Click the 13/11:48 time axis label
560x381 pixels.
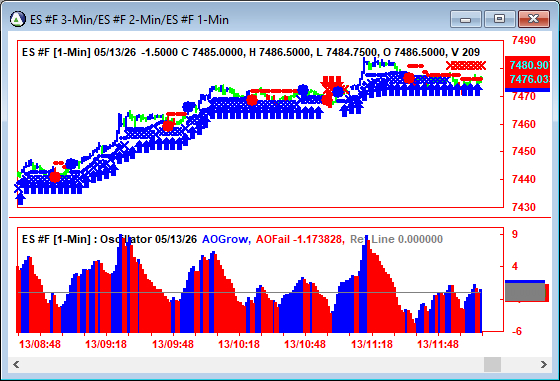(438, 344)
